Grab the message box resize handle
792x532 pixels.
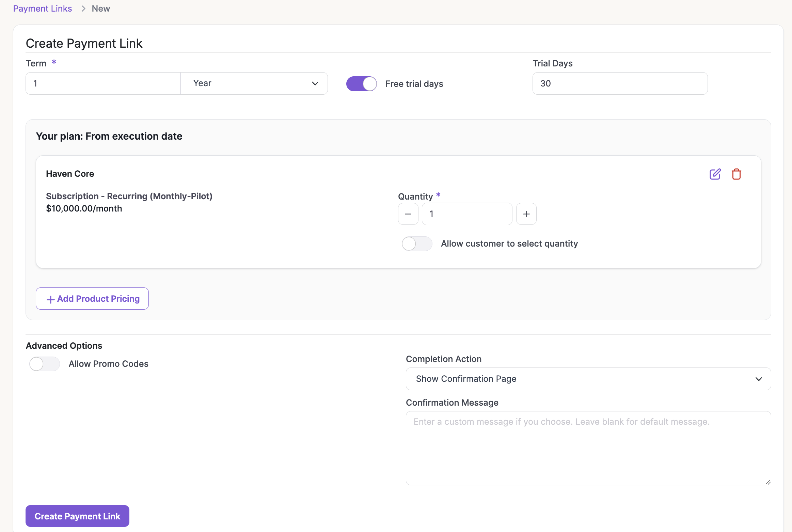click(x=767, y=482)
